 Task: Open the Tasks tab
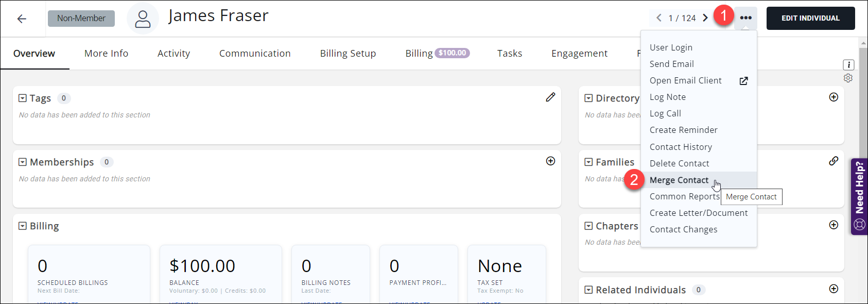510,54
